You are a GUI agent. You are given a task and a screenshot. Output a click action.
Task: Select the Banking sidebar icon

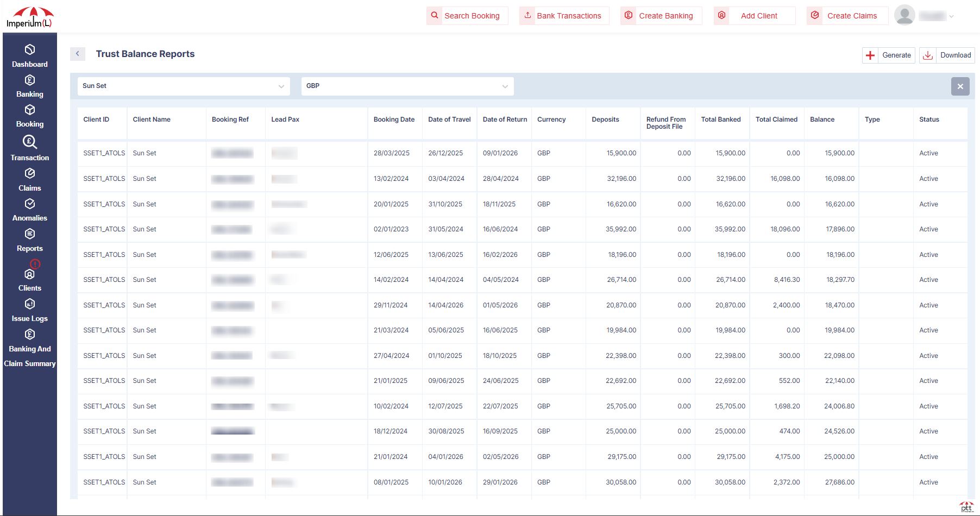pos(30,86)
